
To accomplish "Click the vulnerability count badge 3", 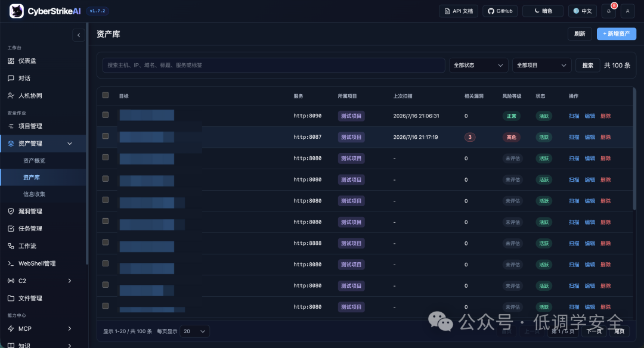I will (x=470, y=137).
